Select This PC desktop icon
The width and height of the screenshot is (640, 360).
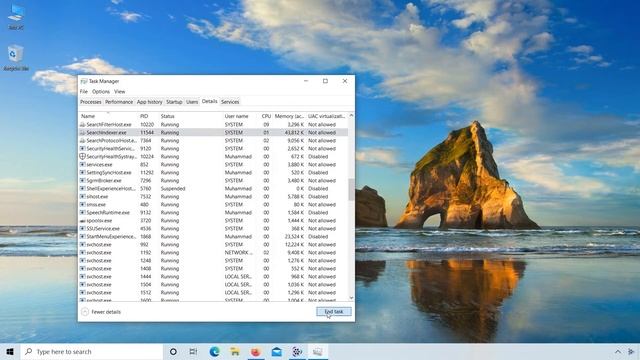click(16, 17)
